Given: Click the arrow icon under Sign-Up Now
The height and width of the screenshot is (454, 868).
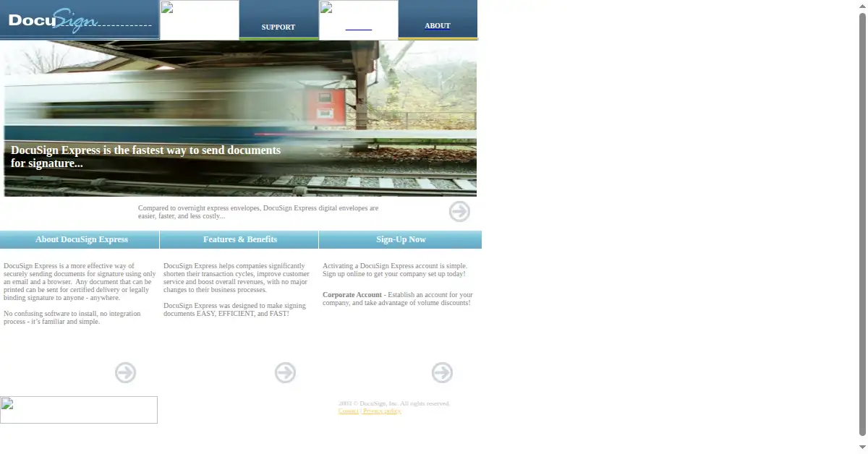Looking at the screenshot, I should (442, 372).
